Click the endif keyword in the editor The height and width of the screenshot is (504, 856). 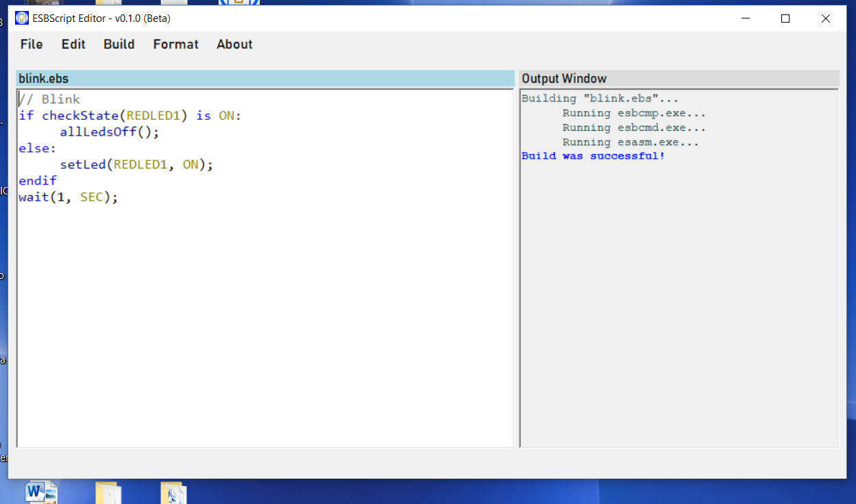pos(38,181)
